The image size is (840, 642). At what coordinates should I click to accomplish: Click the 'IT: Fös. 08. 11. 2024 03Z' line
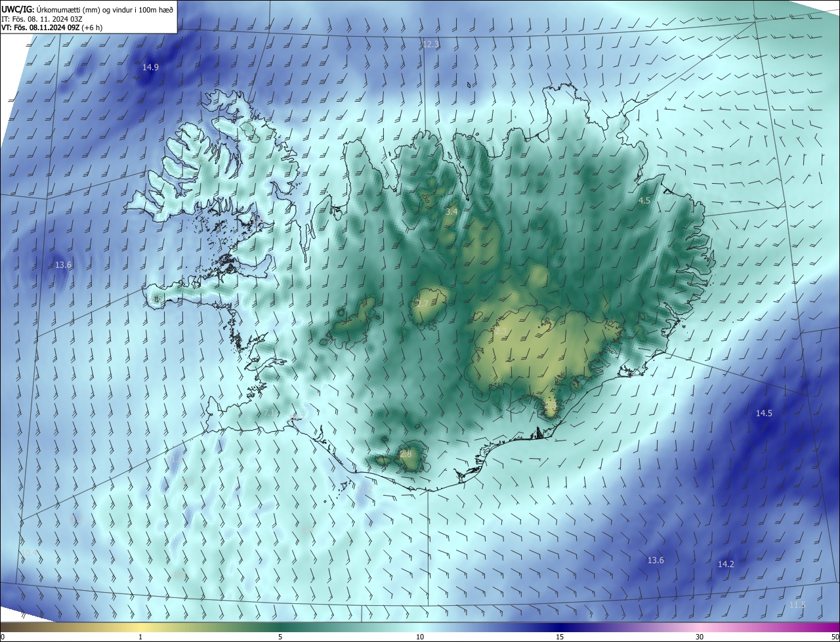click(41, 18)
